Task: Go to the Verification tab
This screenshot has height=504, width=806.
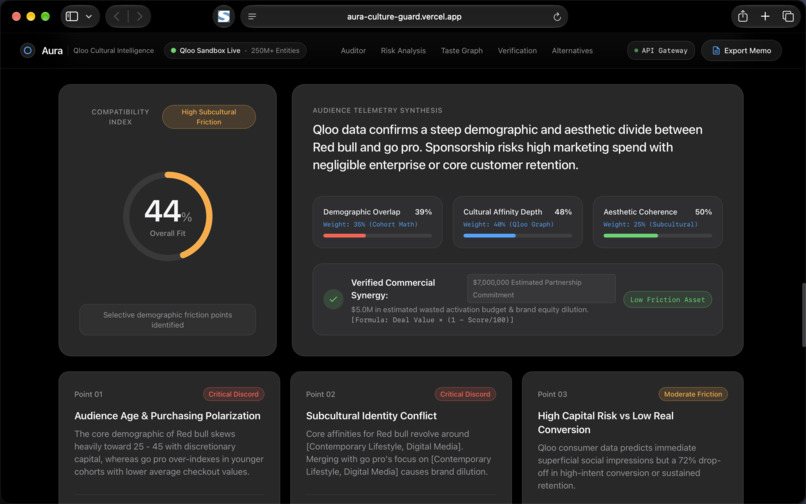Action: pos(517,50)
